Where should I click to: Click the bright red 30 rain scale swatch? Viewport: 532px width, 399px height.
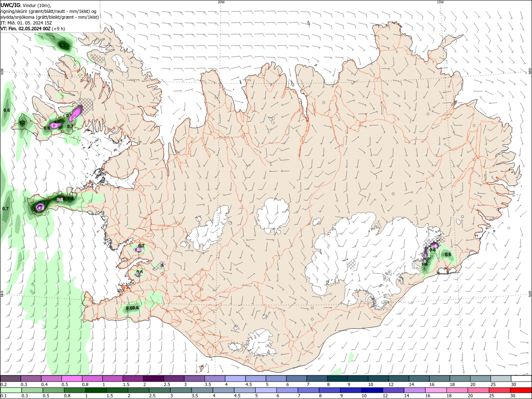521,390
